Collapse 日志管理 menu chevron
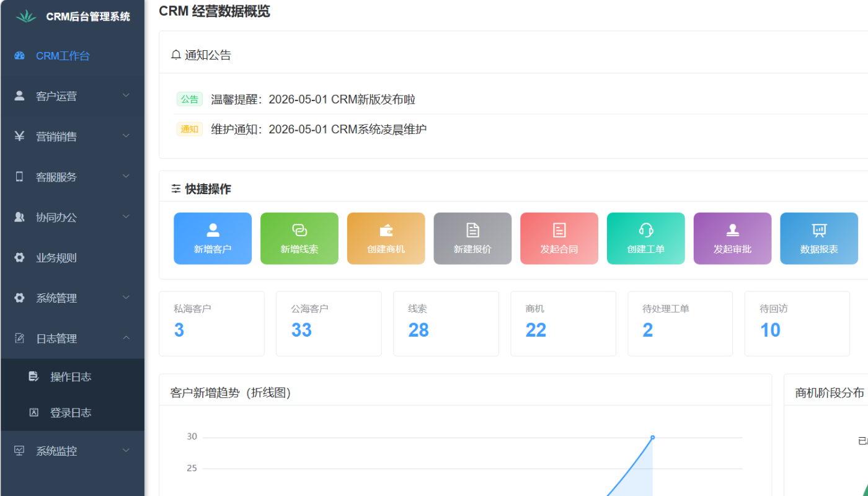Image resolution: width=868 pixels, height=496 pixels. click(x=126, y=338)
